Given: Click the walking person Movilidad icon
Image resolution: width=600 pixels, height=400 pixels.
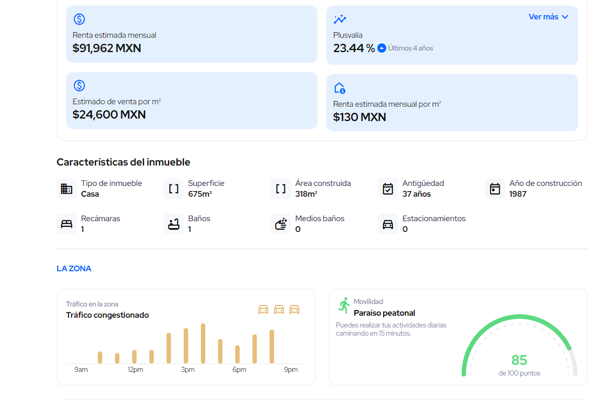Looking at the screenshot, I should 343,305.
